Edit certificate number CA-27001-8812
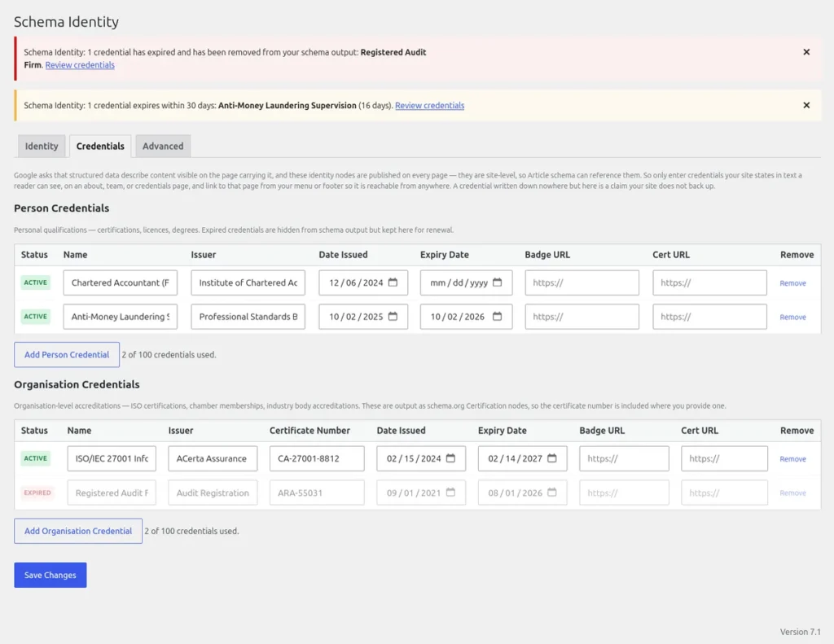 click(x=317, y=458)
